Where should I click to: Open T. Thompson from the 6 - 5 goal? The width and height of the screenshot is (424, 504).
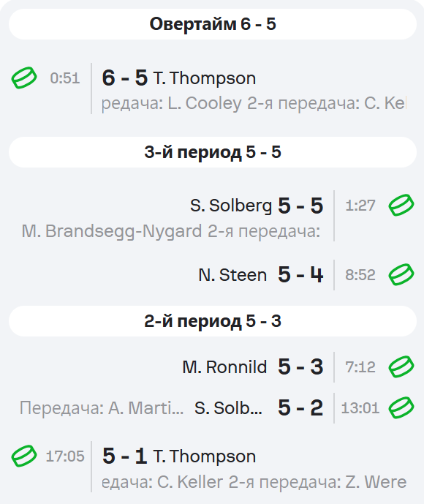(204, 78)
